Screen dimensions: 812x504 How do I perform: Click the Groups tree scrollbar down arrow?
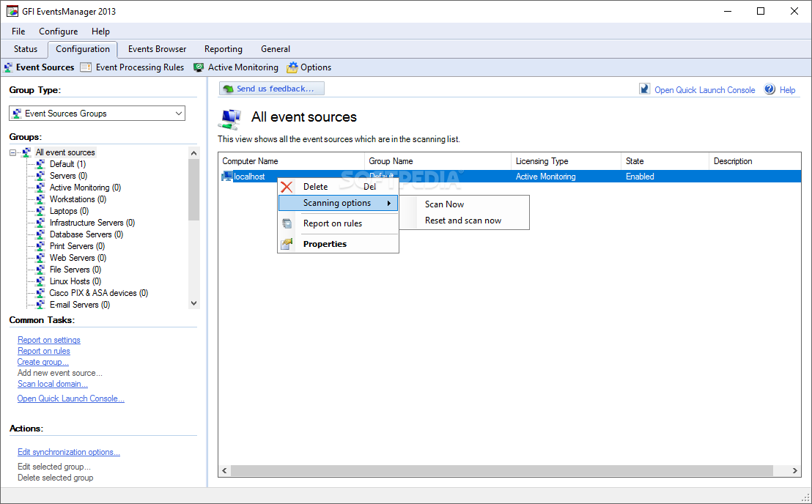point(193,304)
